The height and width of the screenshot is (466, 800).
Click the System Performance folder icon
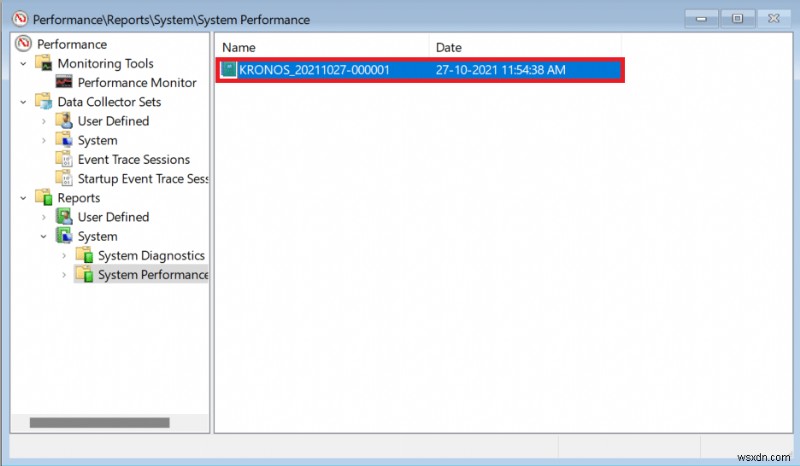coord(84,275)
